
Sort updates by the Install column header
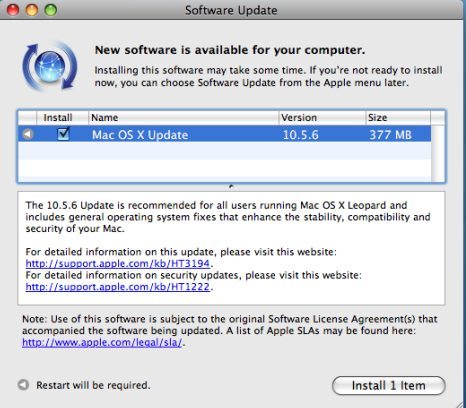click(x=62, y=118)
